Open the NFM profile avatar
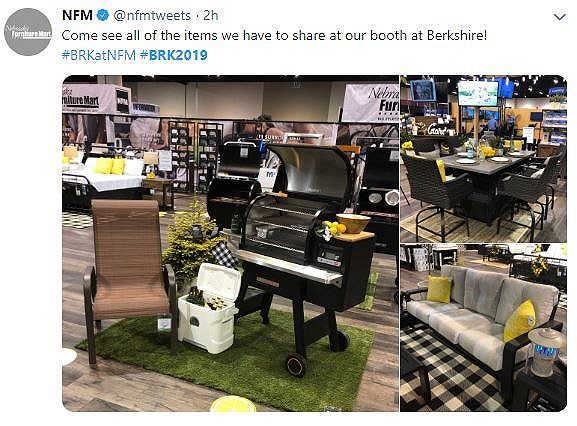The height and width of the screenshot is (426, 577). pos(28,32)
